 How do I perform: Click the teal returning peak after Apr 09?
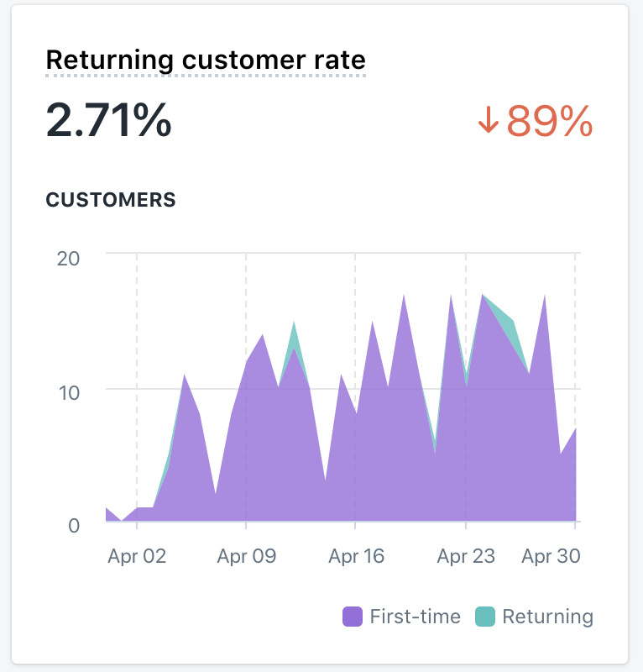pyautogui.click(x=294, y=336)
